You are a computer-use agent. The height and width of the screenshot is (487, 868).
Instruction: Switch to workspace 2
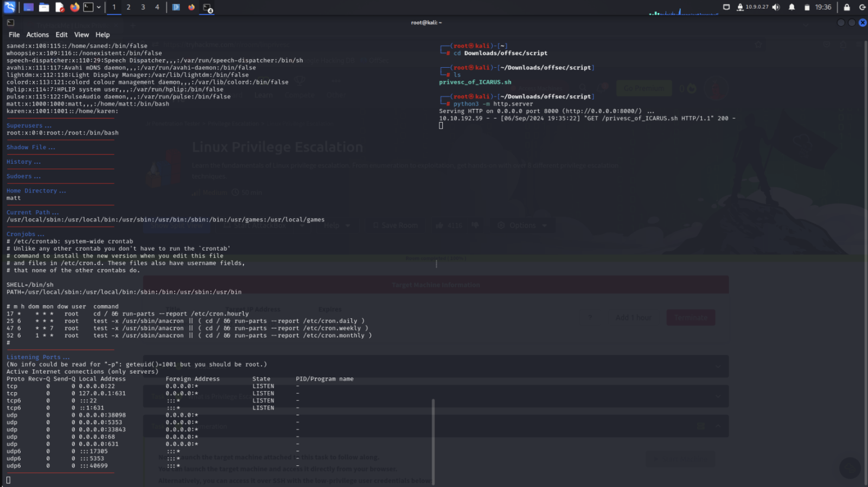(129, 7)
